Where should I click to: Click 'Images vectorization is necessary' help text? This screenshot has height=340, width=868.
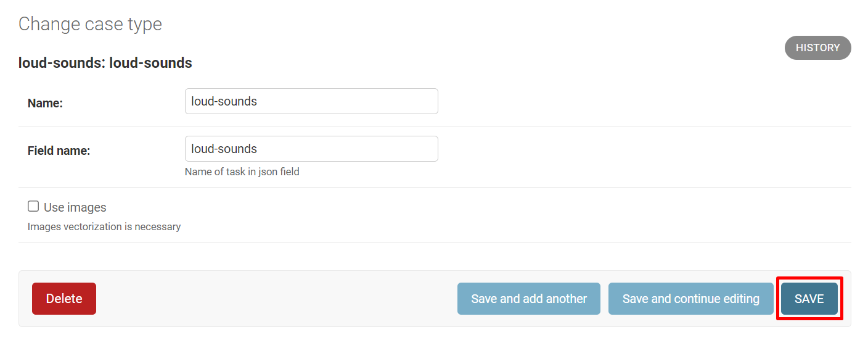point(104,226)
